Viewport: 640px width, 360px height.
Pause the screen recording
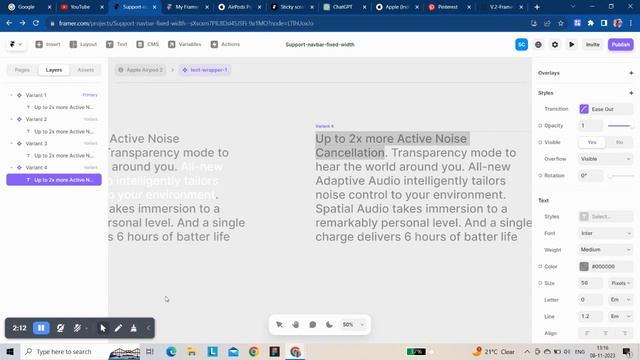[41, 328]
